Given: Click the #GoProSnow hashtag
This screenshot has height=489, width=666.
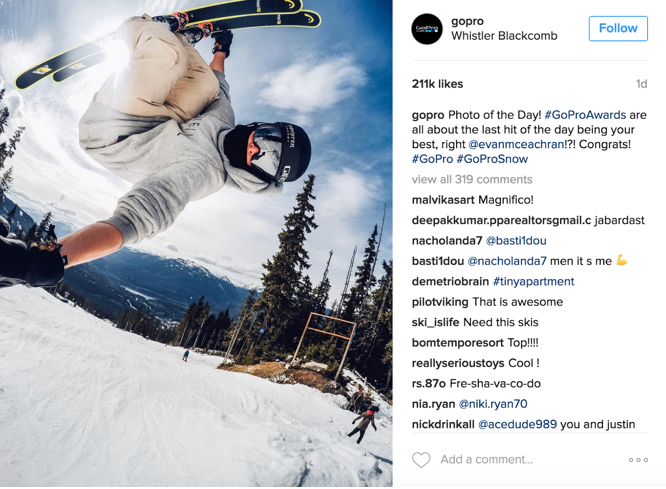Looking at the screenshot, I should [x=492, y=159].
